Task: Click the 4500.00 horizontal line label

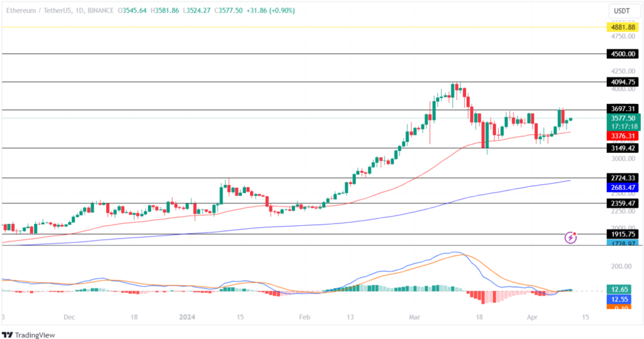Action: [x=623, y=54]
